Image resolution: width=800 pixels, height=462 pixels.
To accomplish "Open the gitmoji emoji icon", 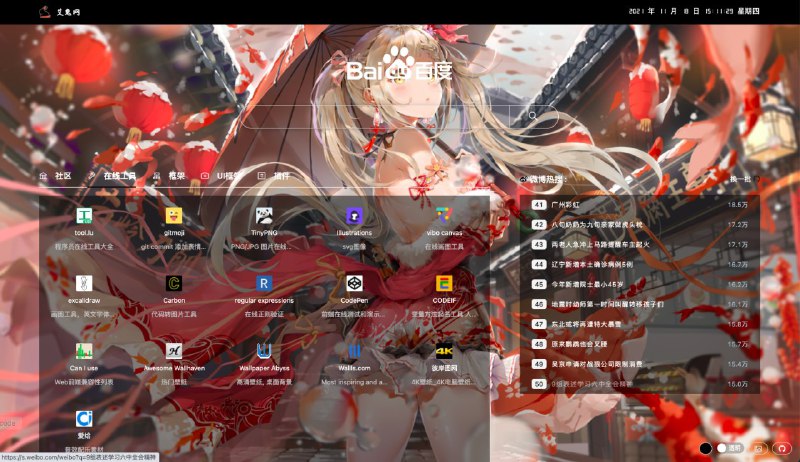I will 174,216.
